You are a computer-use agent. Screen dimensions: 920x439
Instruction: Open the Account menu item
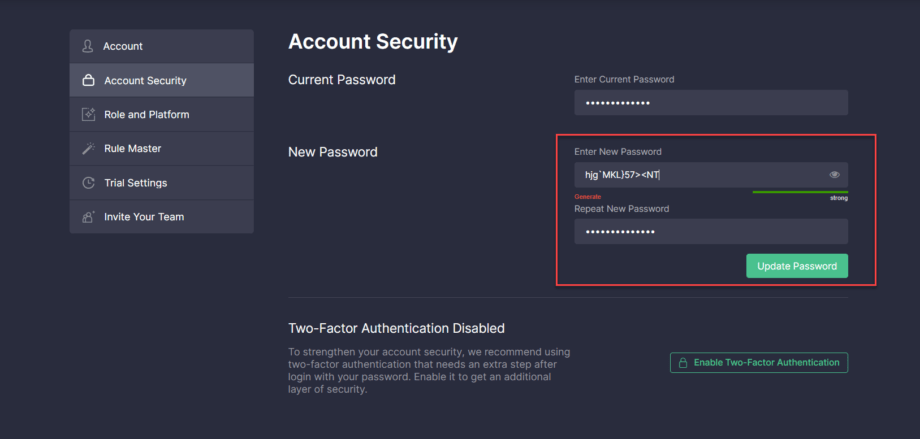coord(161,46)
